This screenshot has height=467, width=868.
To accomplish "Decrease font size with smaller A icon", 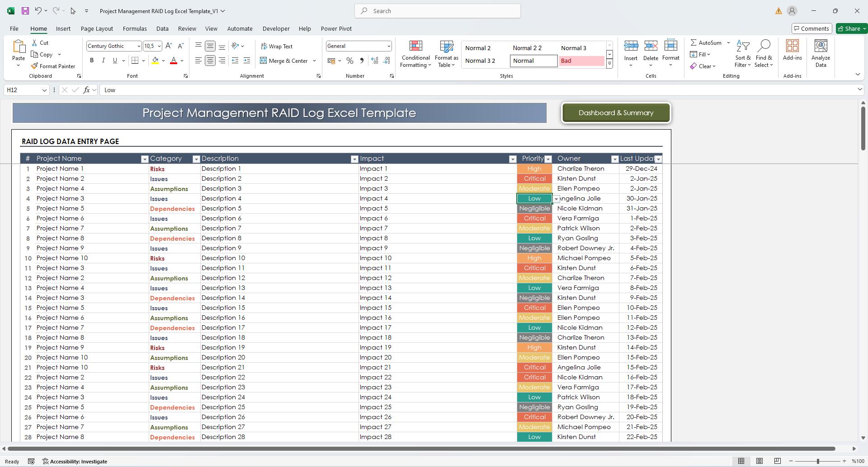I will [x=180, y=46].
